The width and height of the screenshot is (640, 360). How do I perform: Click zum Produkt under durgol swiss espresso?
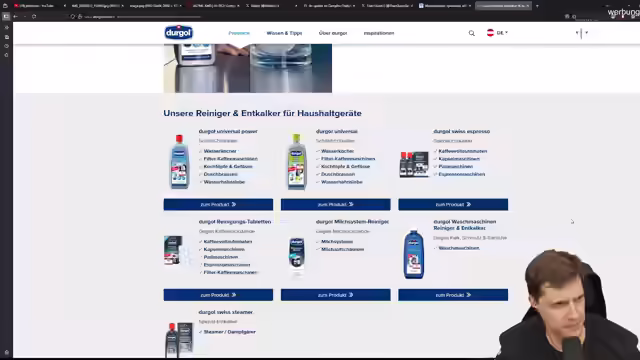pos(453,204)
